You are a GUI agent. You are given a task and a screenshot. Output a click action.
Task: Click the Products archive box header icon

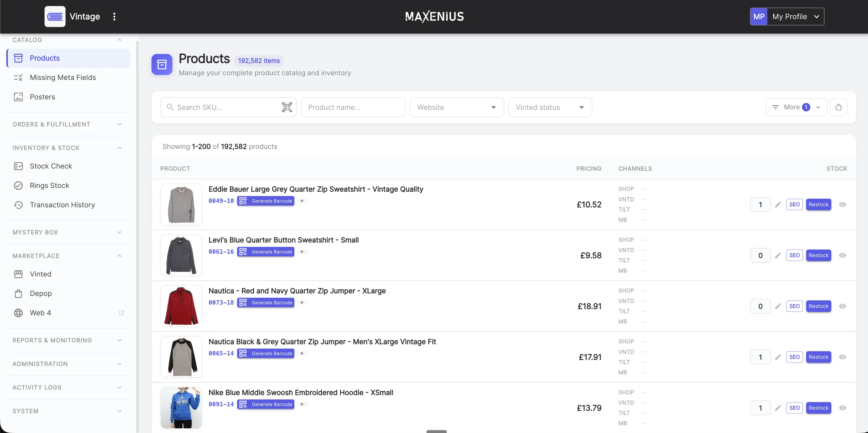(x=162, y=64)
